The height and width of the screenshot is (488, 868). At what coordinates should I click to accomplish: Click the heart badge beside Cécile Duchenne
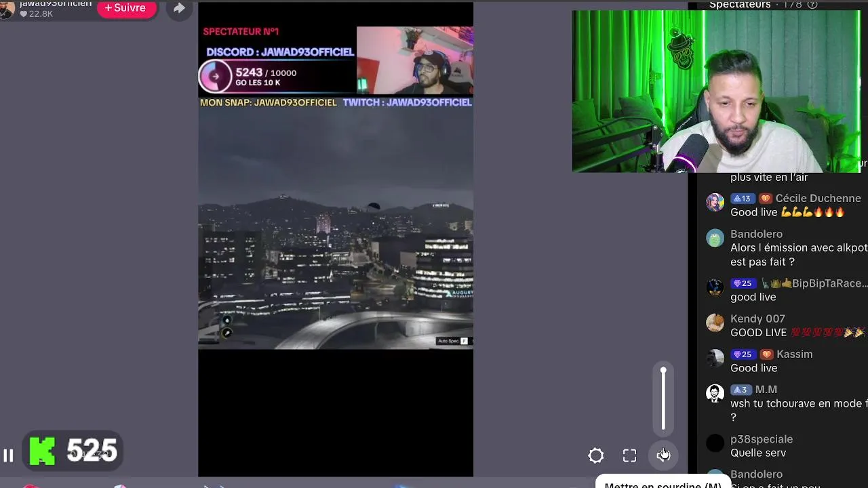(765, 199)
